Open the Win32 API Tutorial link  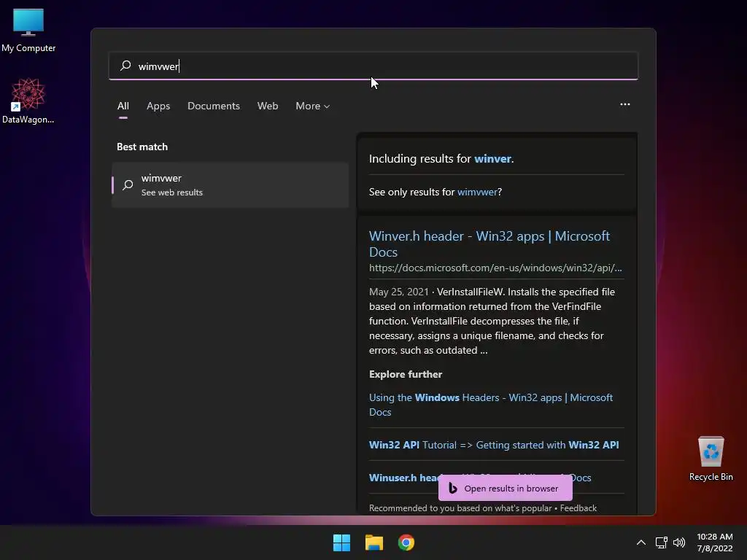(x=494, y=445)
